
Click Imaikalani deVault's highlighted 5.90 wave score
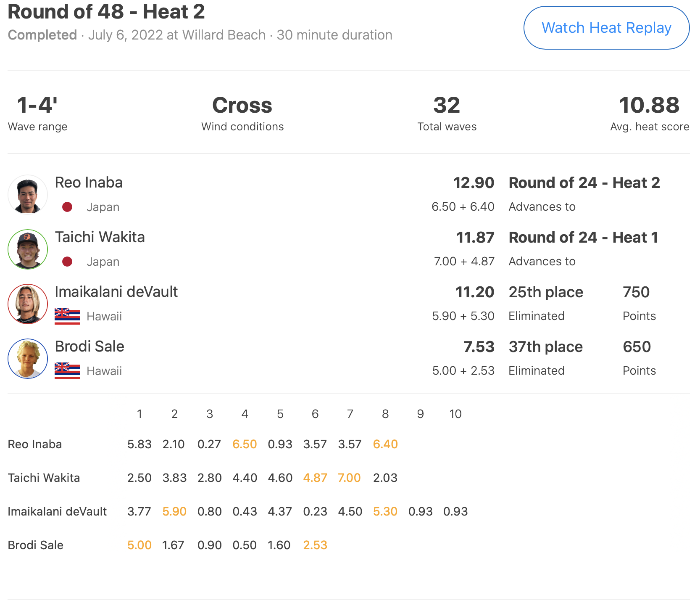point(174,512)
